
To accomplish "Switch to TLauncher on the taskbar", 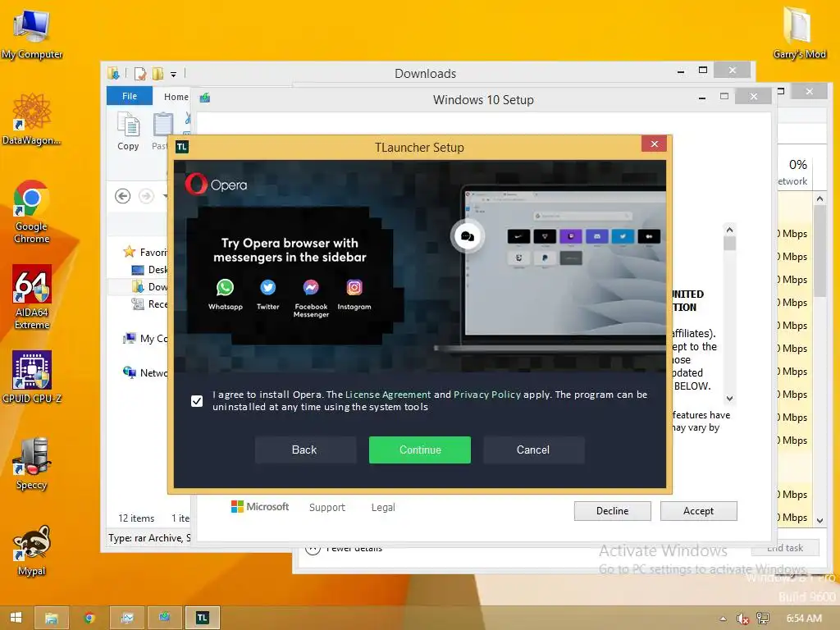I will point(202,618).
